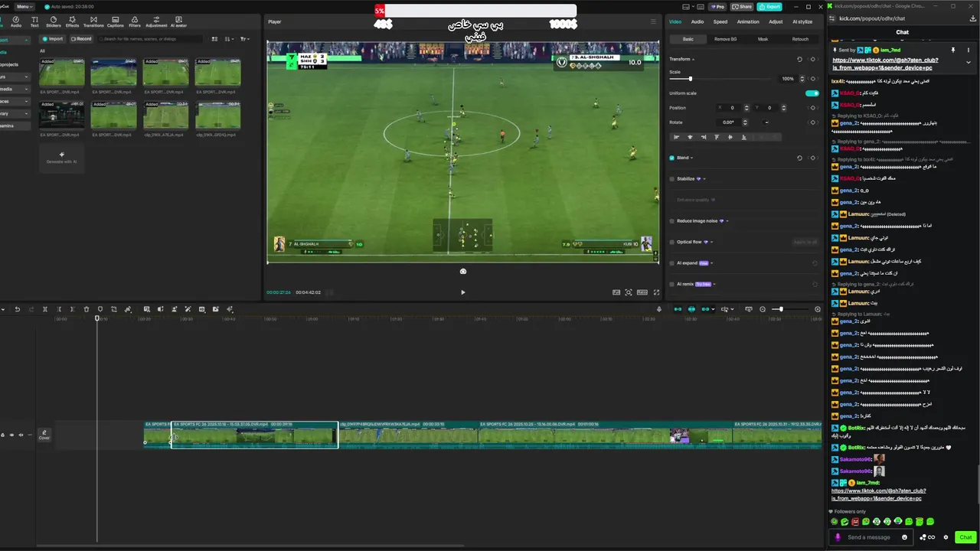Click the marker shield icon in timeline toolbar

point(100,309)
